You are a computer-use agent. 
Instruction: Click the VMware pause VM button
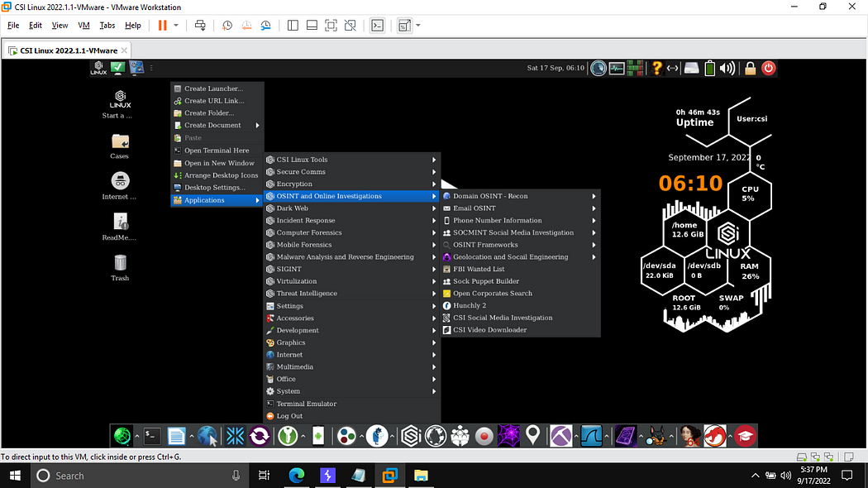pos(162,26)
